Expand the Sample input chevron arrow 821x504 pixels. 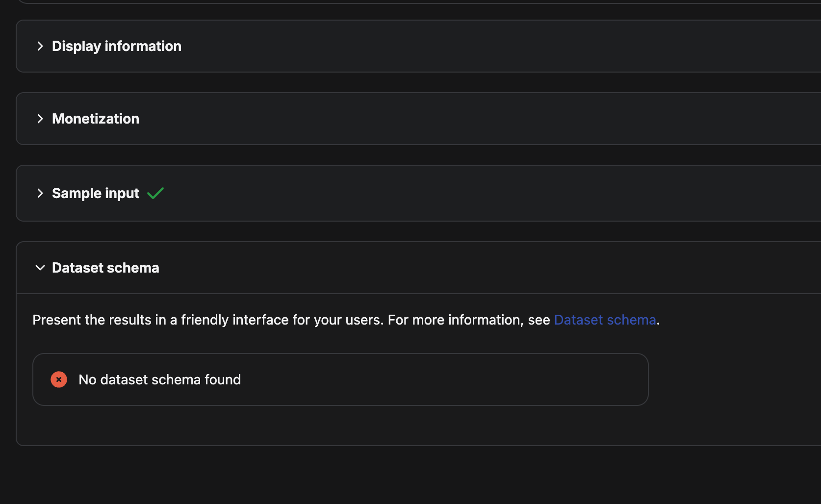(x=40, y=193)
